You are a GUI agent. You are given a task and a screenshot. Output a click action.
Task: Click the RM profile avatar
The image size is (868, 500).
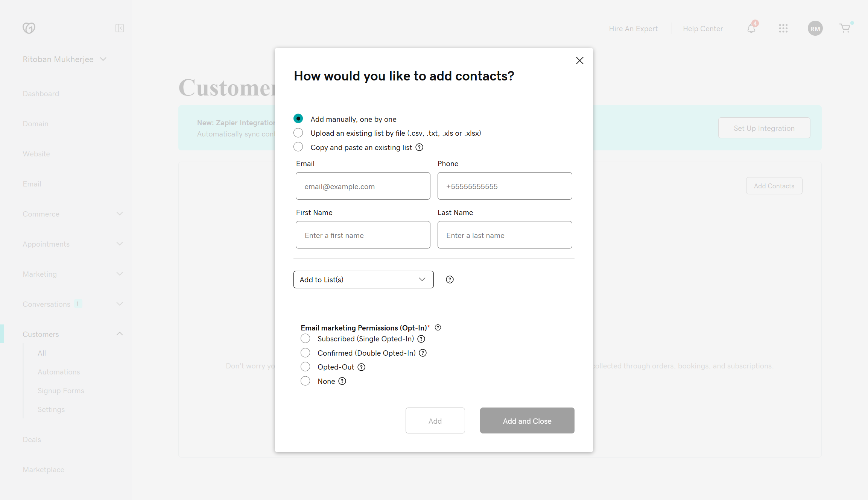[815, 28]
